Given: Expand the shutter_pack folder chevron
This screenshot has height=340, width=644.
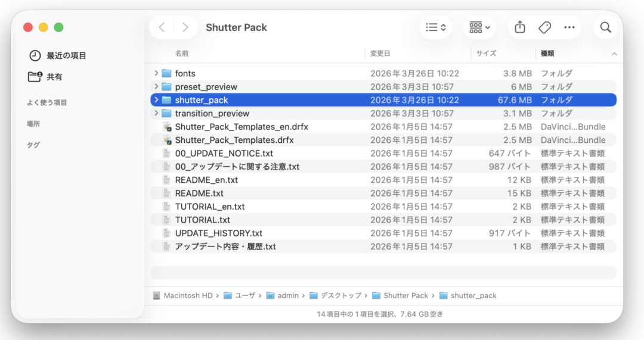Looking at the screenshot, I should pos(156,99).
